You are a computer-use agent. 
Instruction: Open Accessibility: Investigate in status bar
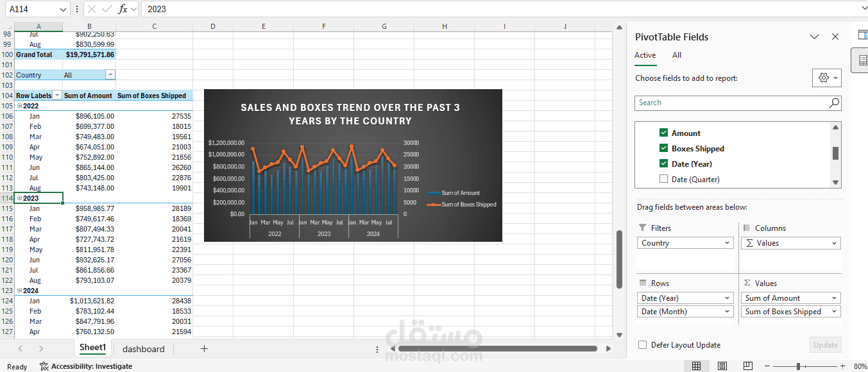pyautogui.click(x=85, y=366)
